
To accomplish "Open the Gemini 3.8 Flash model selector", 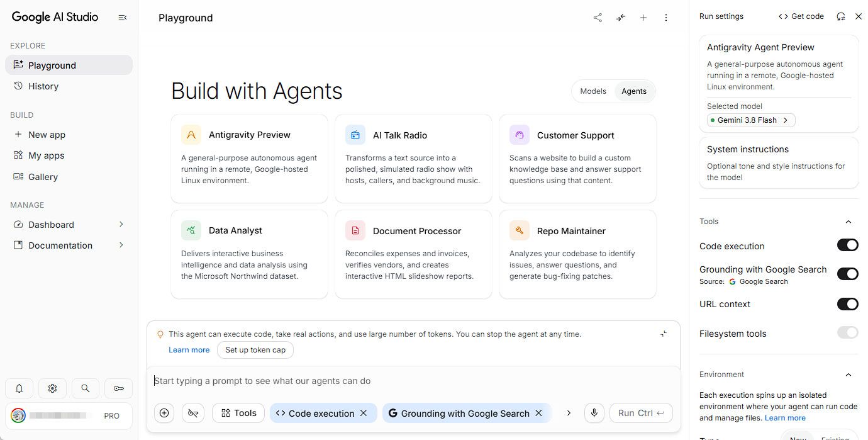I will (x=751, y=120).
